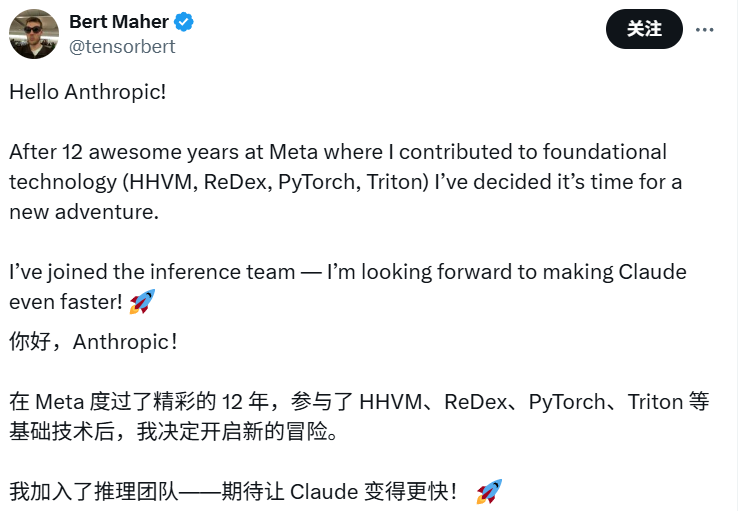Click the "基础技术后，我决定开启新的冒险。" line
744x511 pixels.
[x=173, y=431]
